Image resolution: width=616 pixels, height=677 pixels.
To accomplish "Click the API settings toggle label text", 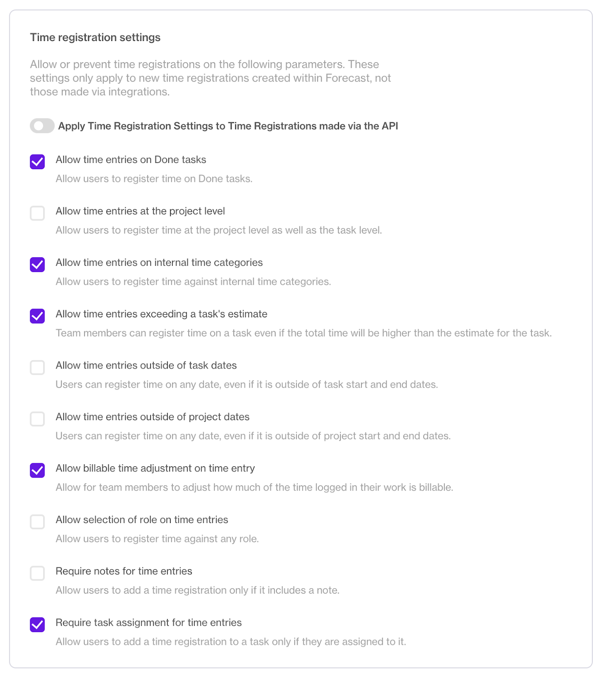I will [x=228, y=126].
